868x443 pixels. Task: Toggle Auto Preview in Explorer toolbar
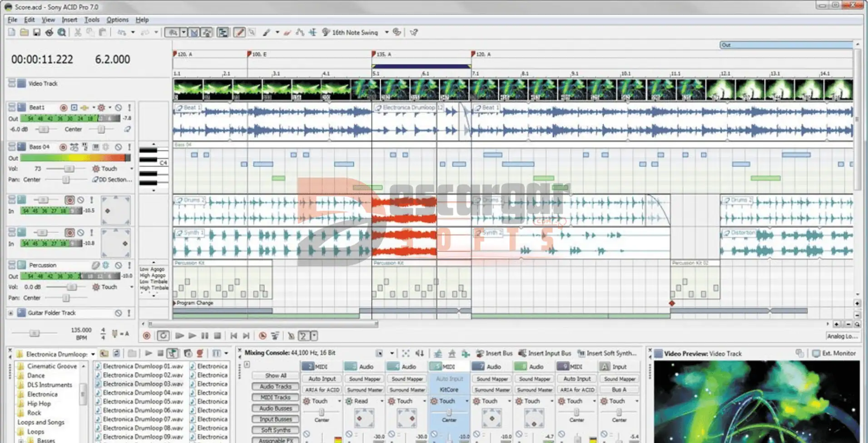click(x=172, y=353)
